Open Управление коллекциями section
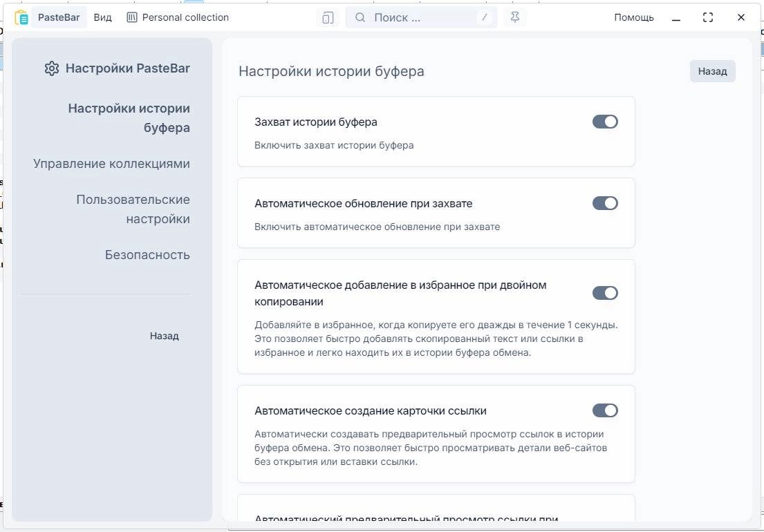This screenshot has width=764, height=532. tap(111, 164)
